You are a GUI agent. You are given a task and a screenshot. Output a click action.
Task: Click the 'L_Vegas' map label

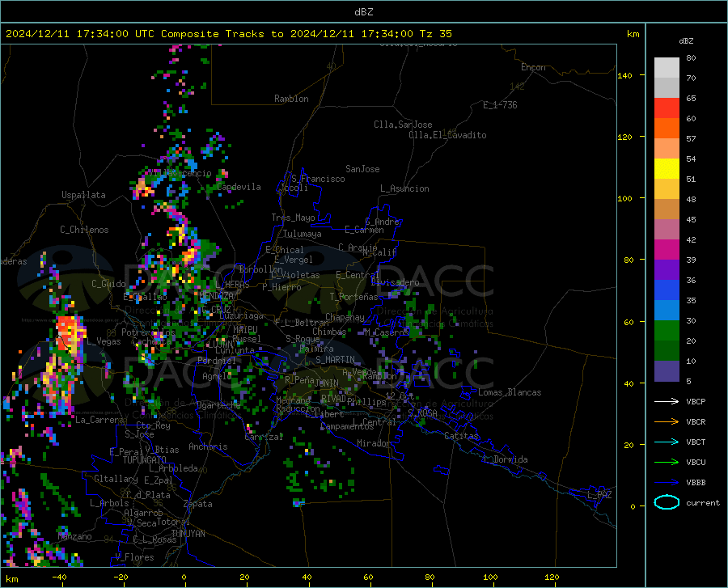(104, 341)
